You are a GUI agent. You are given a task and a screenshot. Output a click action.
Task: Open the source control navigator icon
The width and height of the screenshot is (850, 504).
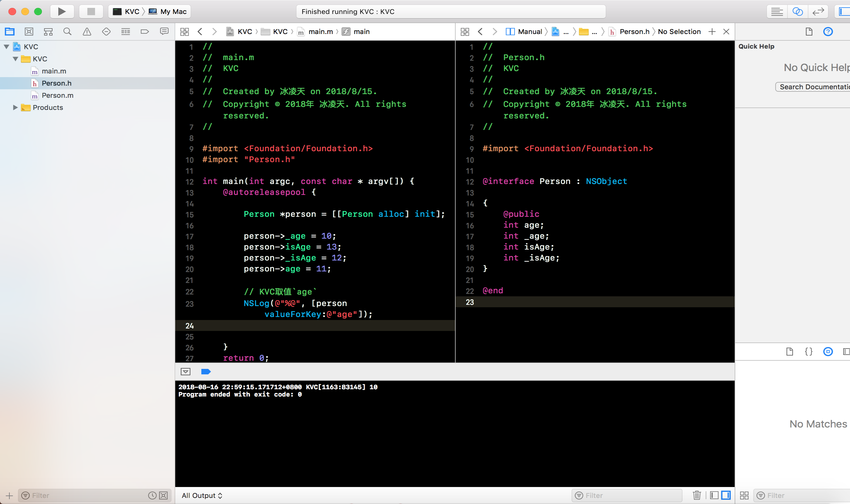(29, 32)
